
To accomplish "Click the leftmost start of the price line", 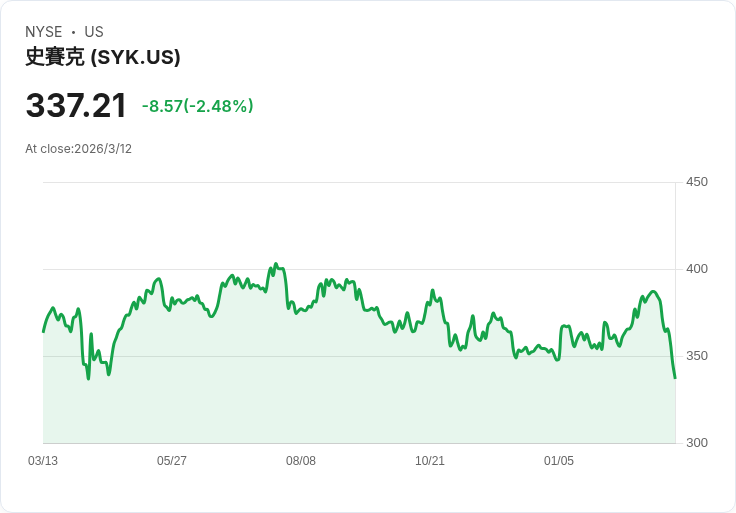I will coord(43,331).
